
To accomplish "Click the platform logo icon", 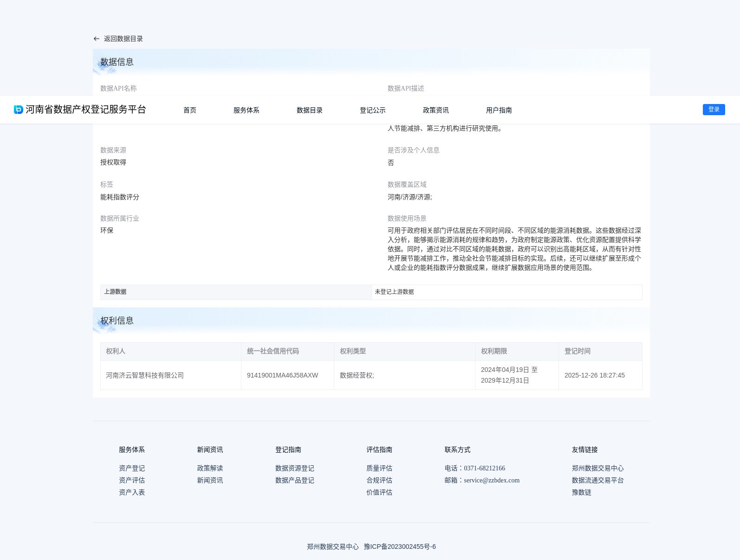I will [19, 110].
